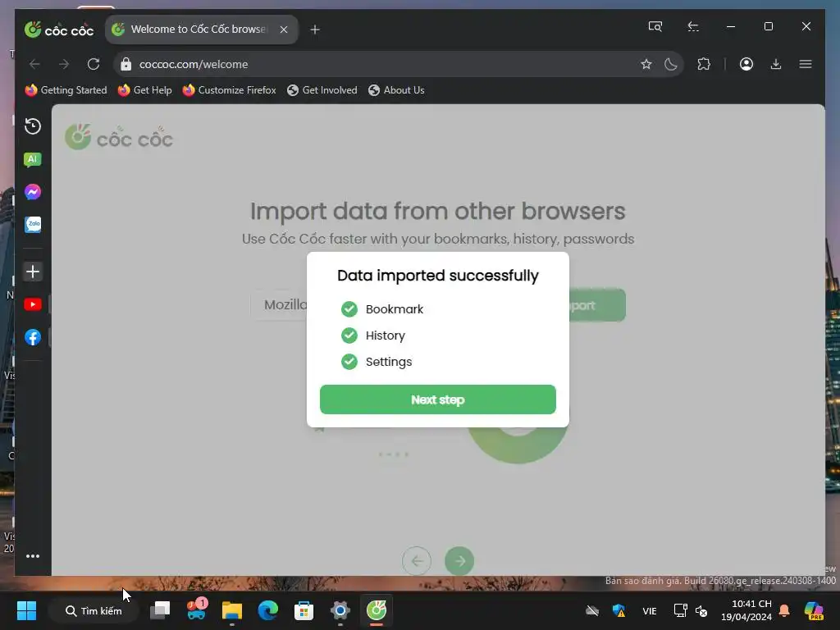This screenshot has height=630, width=840.
Task: Open Customize Firefox bookmark
Action: tap(230, 90)
